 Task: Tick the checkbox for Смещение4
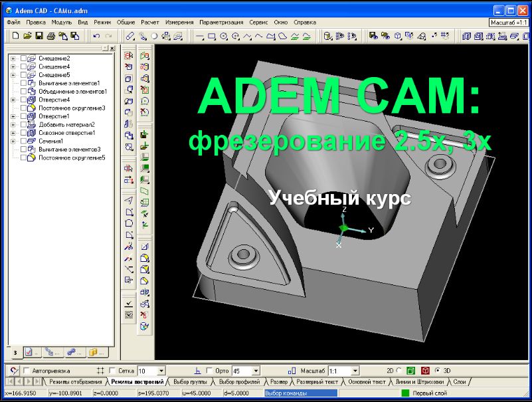(23, 66)
